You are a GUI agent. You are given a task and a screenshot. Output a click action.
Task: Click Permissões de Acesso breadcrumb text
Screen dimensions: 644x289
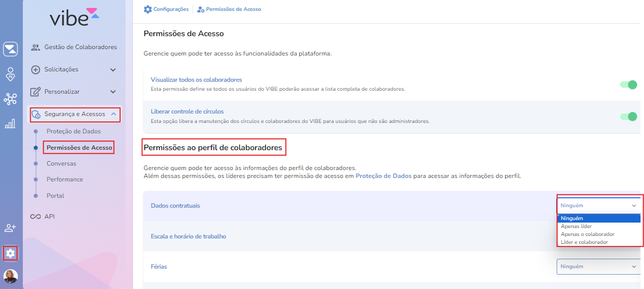[233, 9]
